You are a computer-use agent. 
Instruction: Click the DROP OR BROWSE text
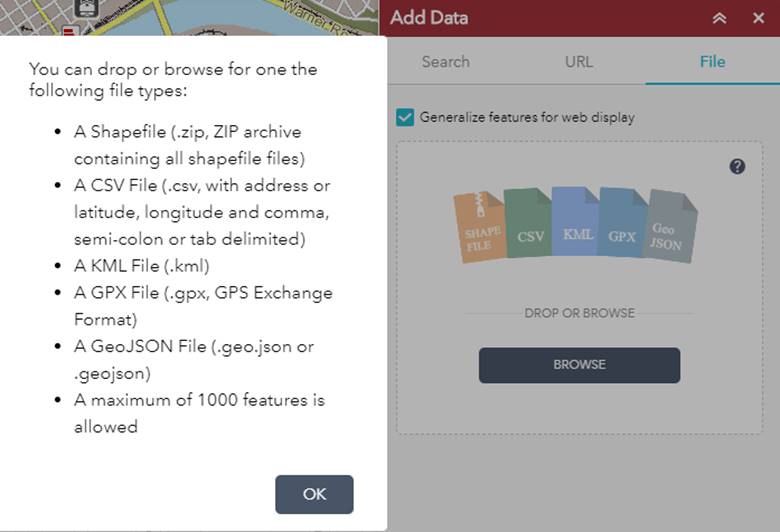(x=579, y=313)
